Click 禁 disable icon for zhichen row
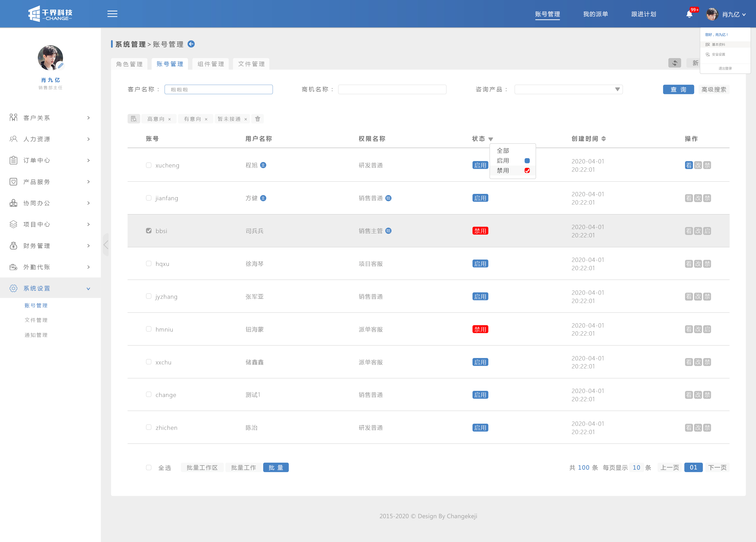 click(x=707, y=428)
